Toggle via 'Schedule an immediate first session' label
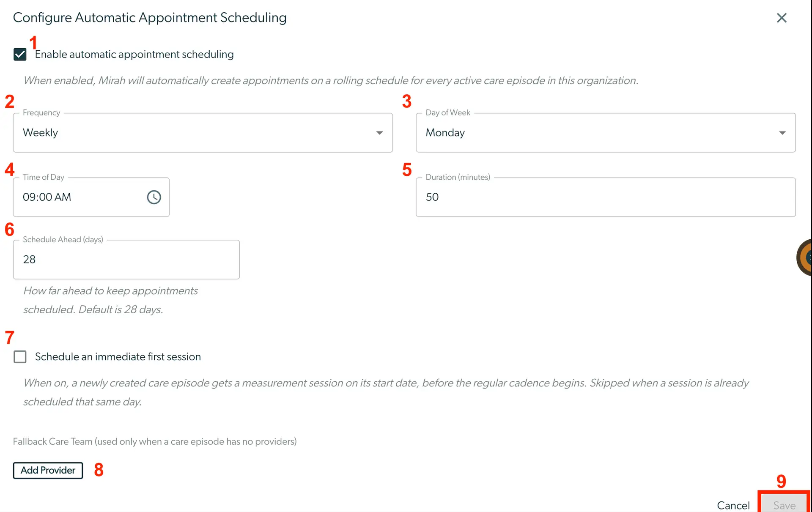 pyautogui.click(x=118, y=357)
